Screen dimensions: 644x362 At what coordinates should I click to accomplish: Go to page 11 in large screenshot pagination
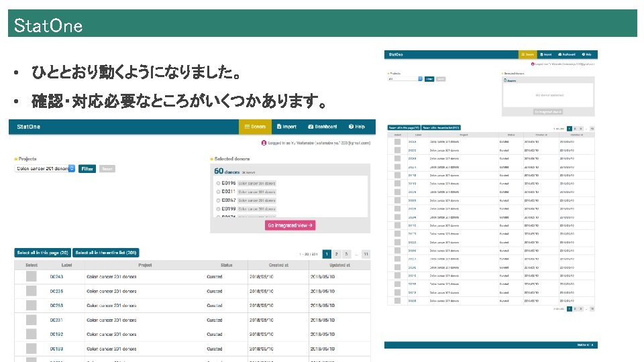(366, 254)
